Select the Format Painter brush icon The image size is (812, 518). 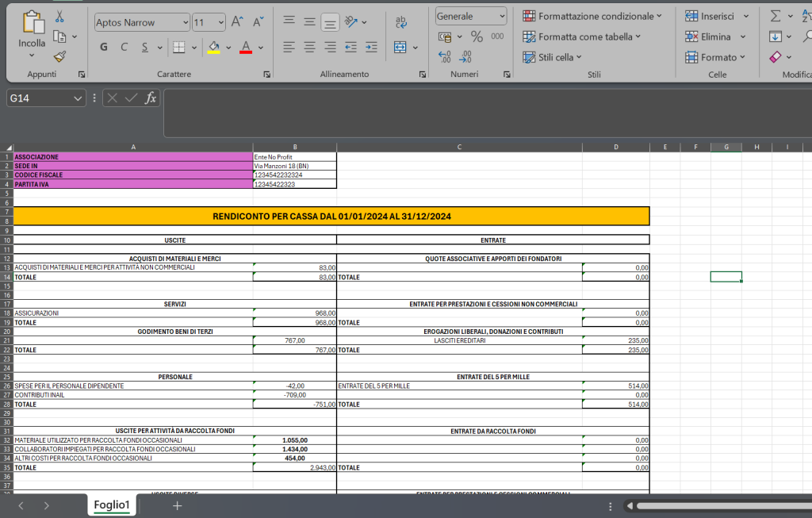coord(59,56)
